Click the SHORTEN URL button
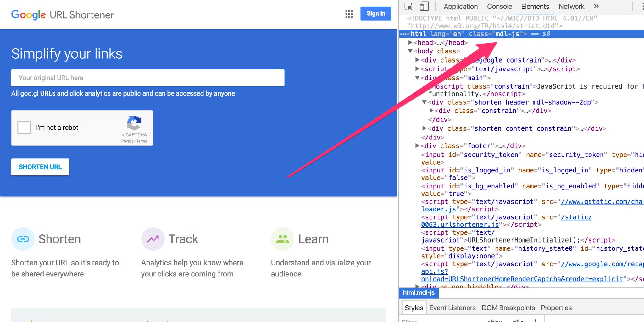The width and height of the screenshot is (644, 322). click(x=40, y=167)
